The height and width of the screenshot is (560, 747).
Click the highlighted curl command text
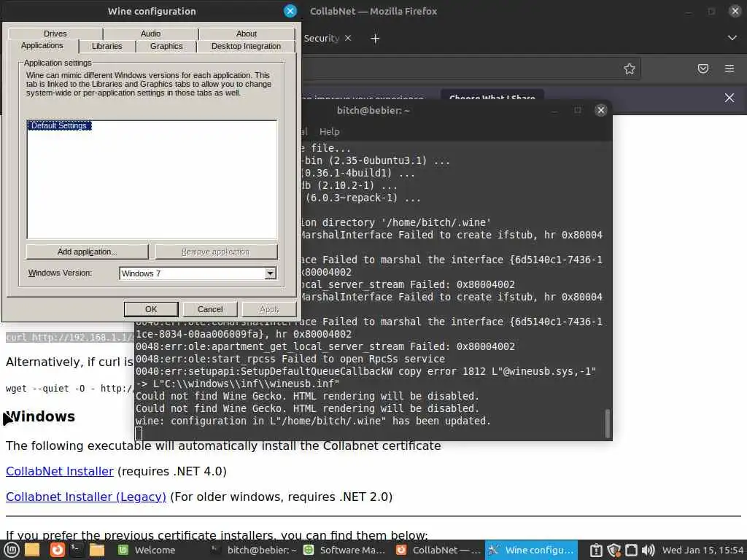[x=70, y=337]
